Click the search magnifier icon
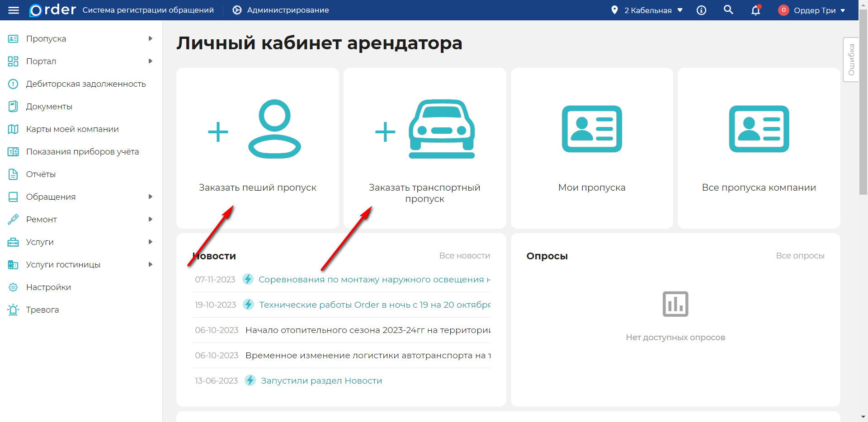 click(x=728, y=9)
